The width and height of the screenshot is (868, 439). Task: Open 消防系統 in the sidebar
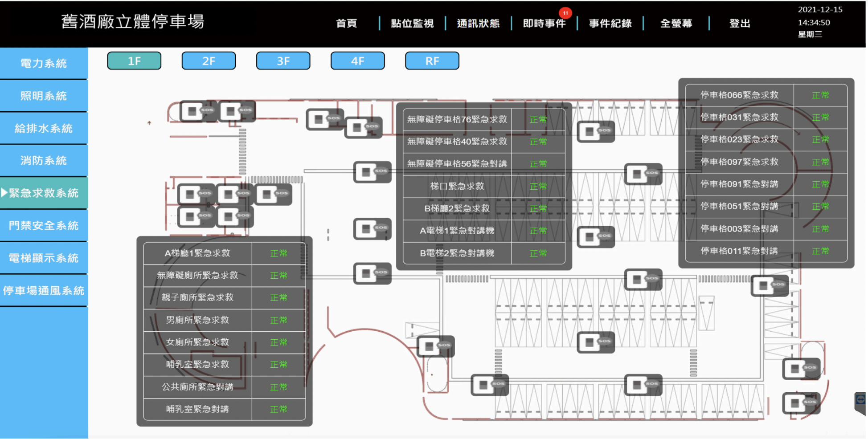[x=44, y=160]
